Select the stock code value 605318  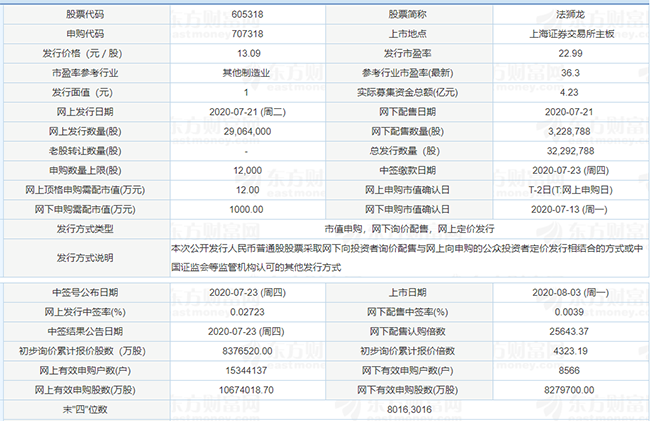(x=247, y=14)
